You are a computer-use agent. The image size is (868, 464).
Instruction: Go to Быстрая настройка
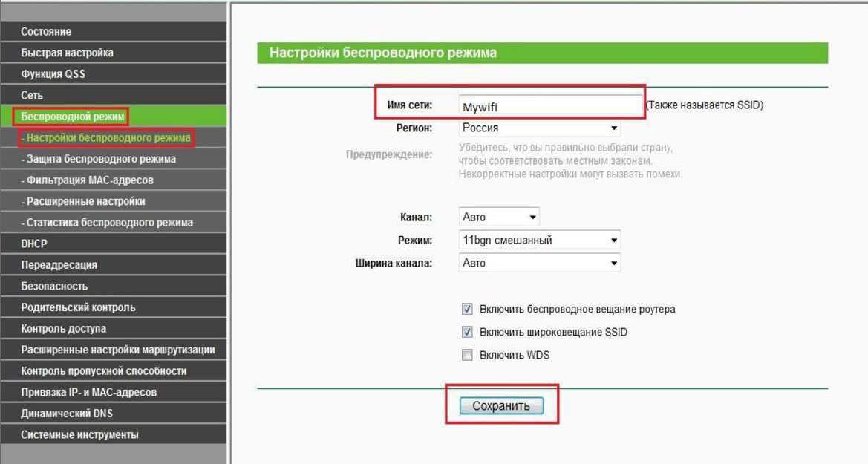[67, 53]
